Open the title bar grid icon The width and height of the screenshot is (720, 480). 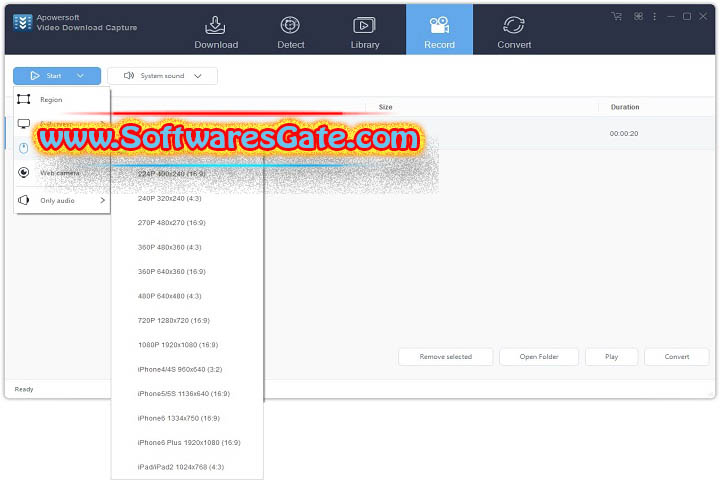coord(638,17)
